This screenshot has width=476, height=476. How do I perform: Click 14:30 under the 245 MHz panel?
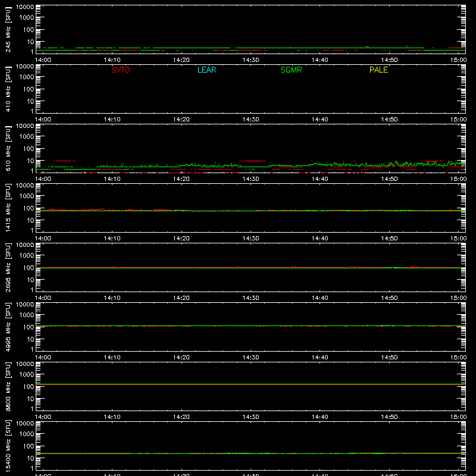tap(250, 60)
